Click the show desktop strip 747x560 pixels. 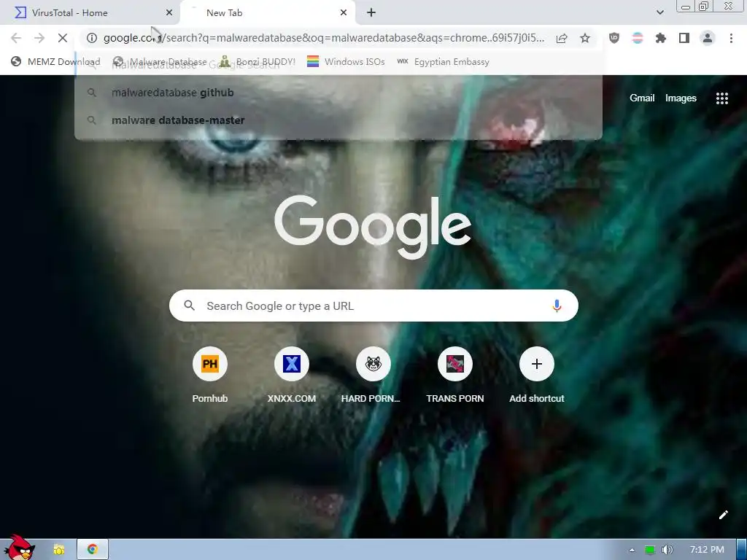pyautogui.click(x=742, y=550)
